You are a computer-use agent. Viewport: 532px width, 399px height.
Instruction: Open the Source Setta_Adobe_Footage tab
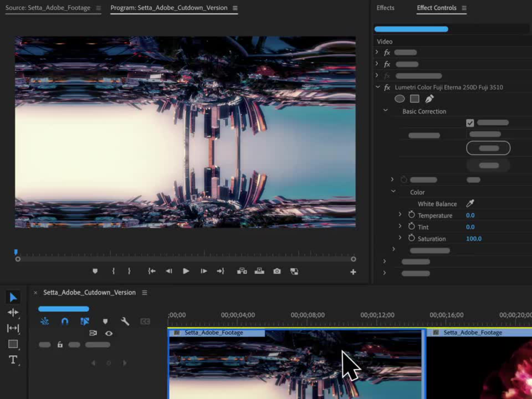[x=48, y=8]
